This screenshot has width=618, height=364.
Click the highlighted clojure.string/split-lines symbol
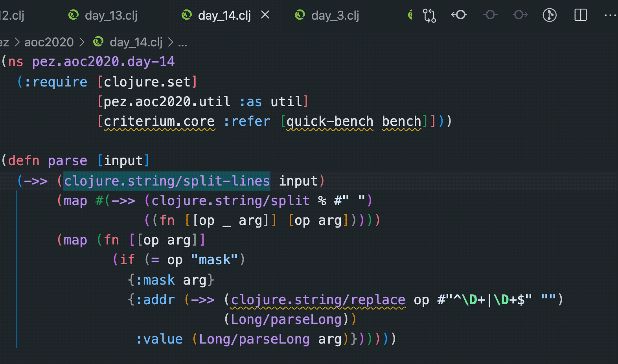[x=167, y=181]
